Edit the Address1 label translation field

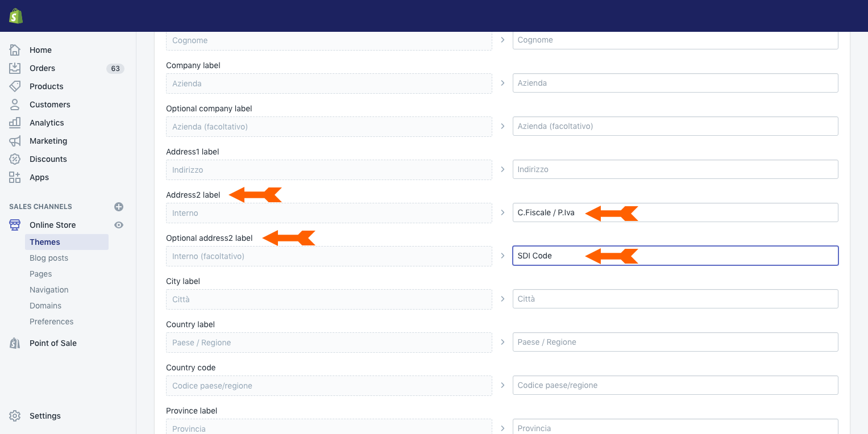[675, 169]
